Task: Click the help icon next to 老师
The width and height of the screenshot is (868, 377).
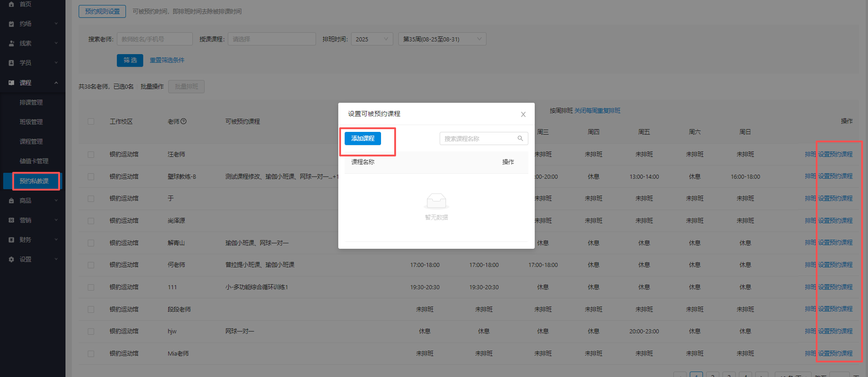Action: [x=184, y=121]
